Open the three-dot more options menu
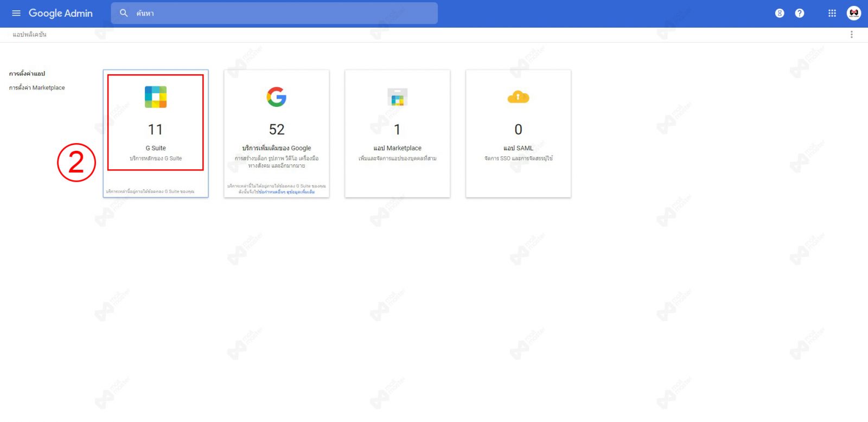Screen dimensions: 868x422 [851, 34]
